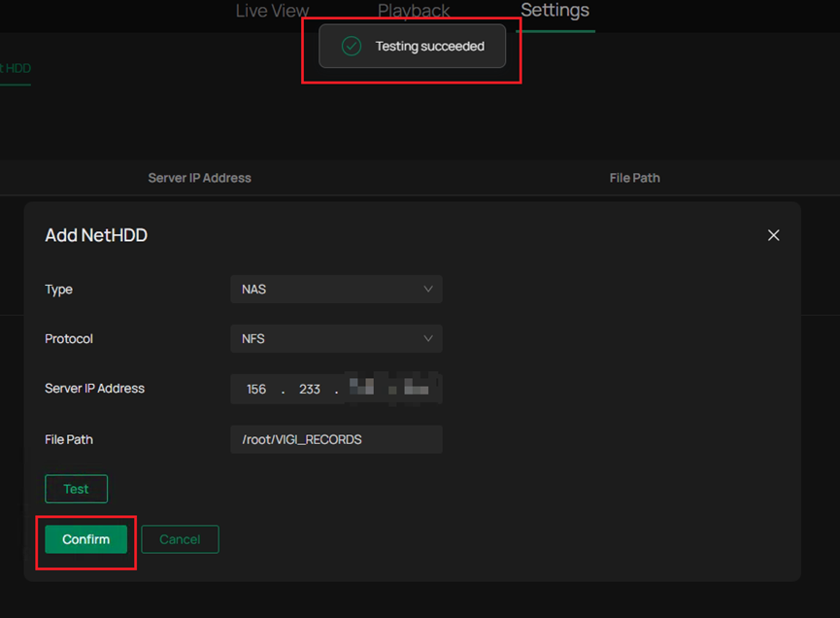Open the Type dropdown showing NAS
The height and width of the screenshot is (618, 840).
coord(335,289)
